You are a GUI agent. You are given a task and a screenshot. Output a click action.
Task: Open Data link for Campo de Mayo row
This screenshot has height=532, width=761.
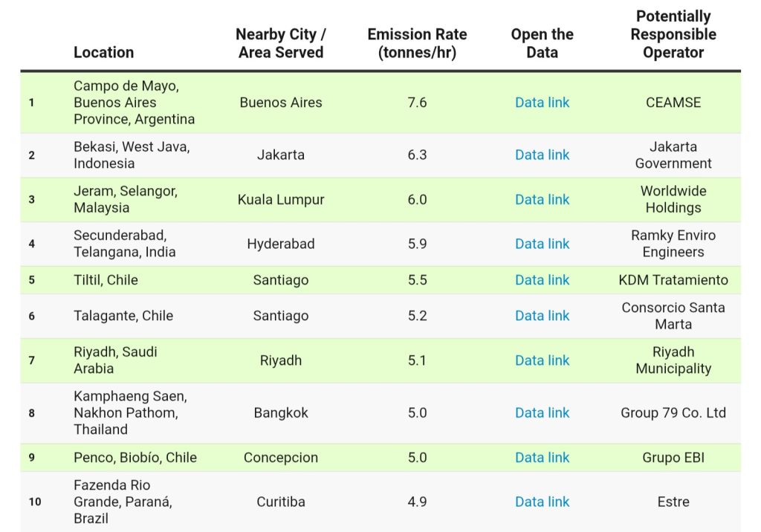click(542, 103)
